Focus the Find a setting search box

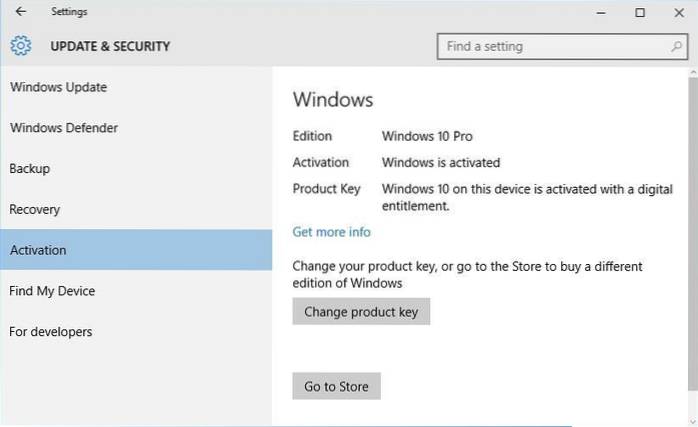550,46
